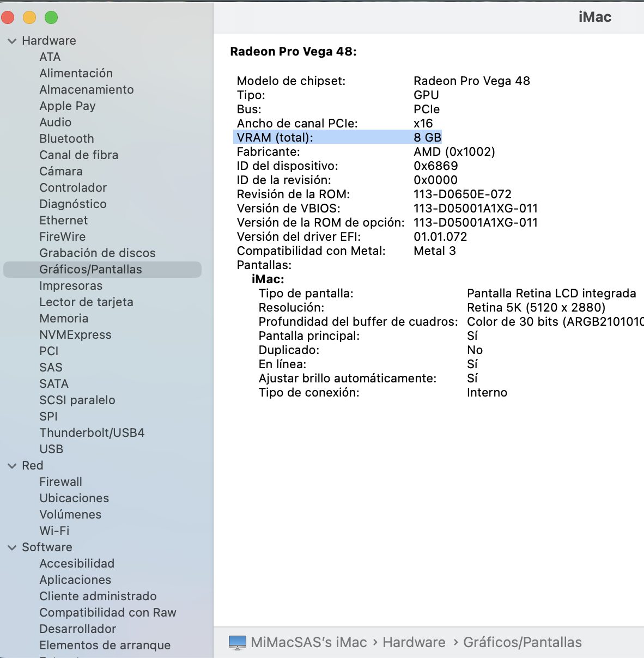This screenshot has height=658, width=644.
Task: Select SCSI paralelo in the sidebar
Action: 77,400
